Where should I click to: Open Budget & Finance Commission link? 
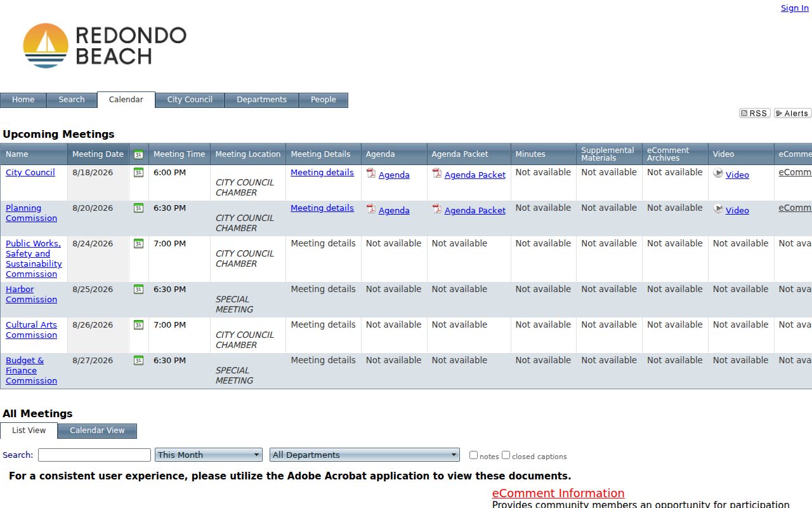click(31, 370)
